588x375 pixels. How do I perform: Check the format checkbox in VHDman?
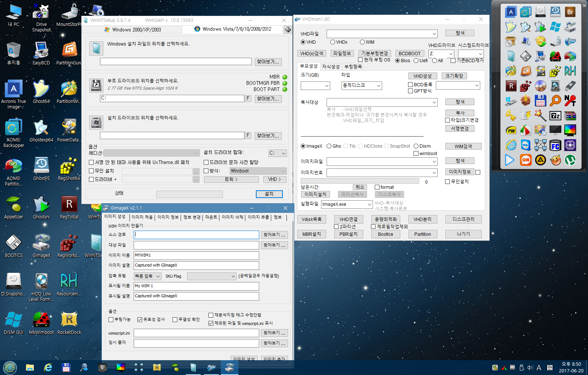point(384,187)
